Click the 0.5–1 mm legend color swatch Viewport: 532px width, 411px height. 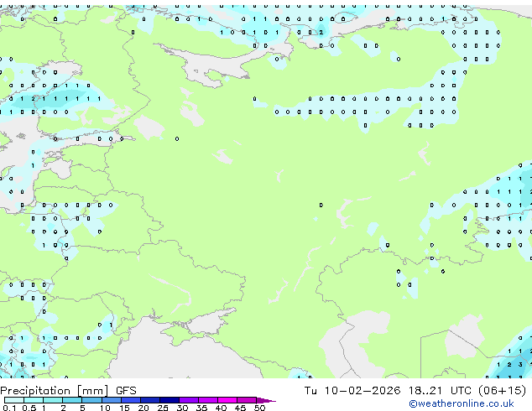point(34,400)
